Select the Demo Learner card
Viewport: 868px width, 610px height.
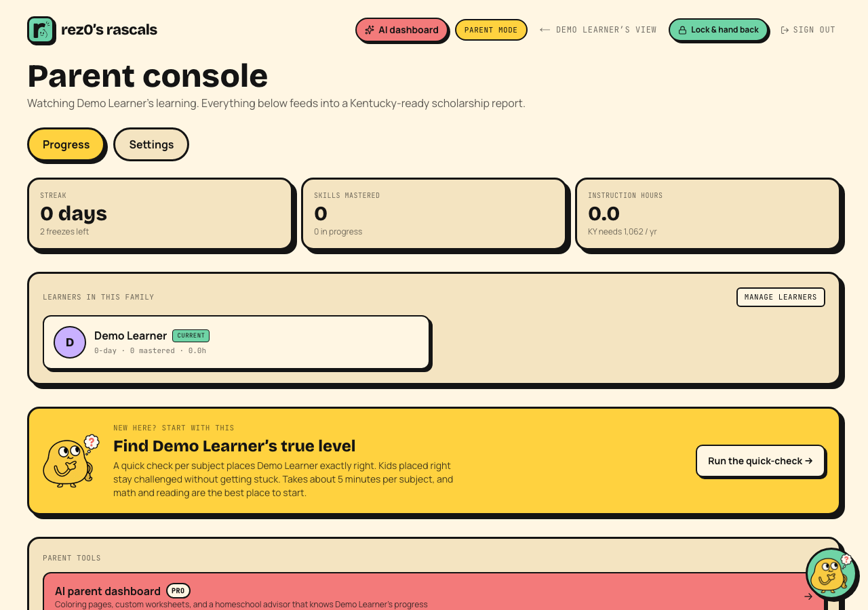(237, 342)
